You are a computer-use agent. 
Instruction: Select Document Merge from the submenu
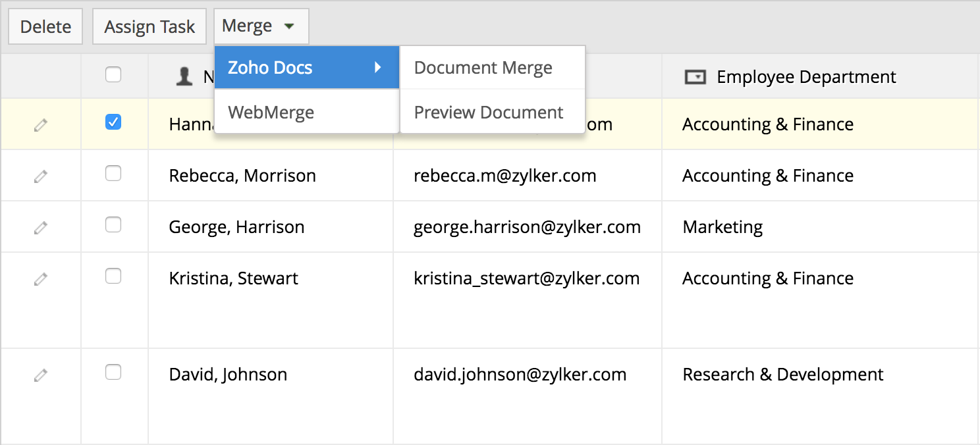click(483, 67)
